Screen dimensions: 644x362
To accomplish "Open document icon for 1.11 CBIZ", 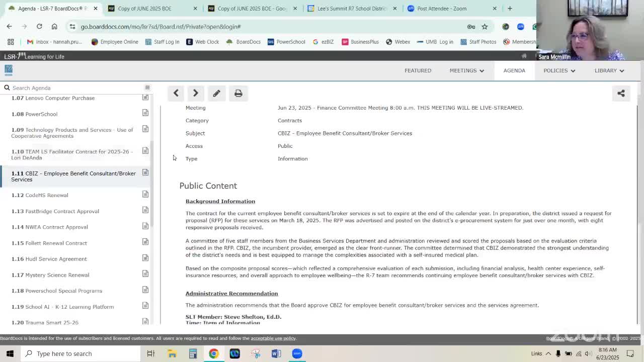I will coord(145,172).
